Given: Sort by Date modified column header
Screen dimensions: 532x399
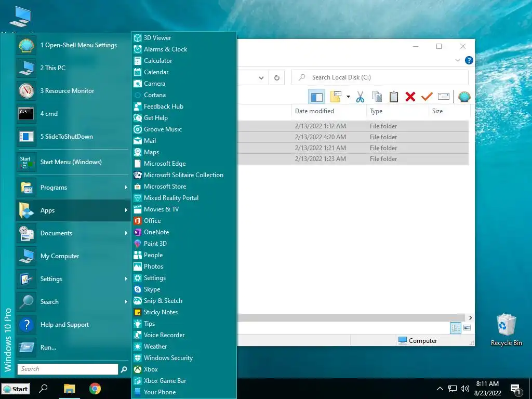Looking at the screenshot, I should pos(329,111).
